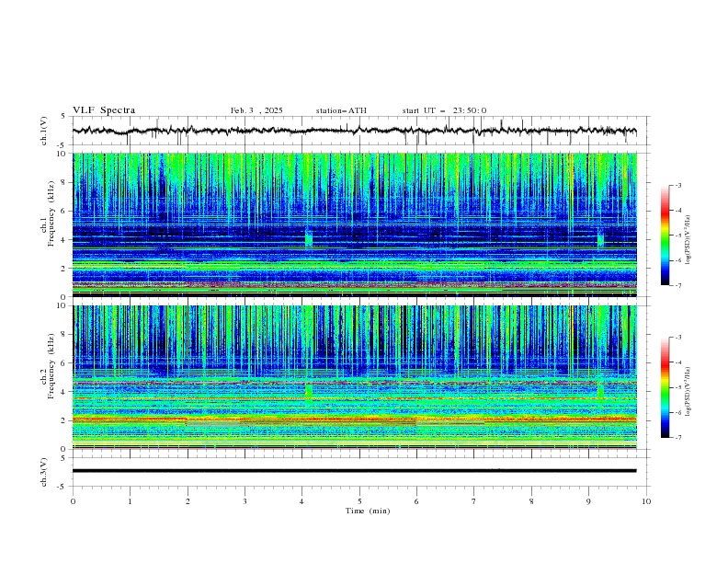Click the "ch.1(V)" waveform axis label
The width and height of the screenshot is (728, 563).
click(44, 131)
